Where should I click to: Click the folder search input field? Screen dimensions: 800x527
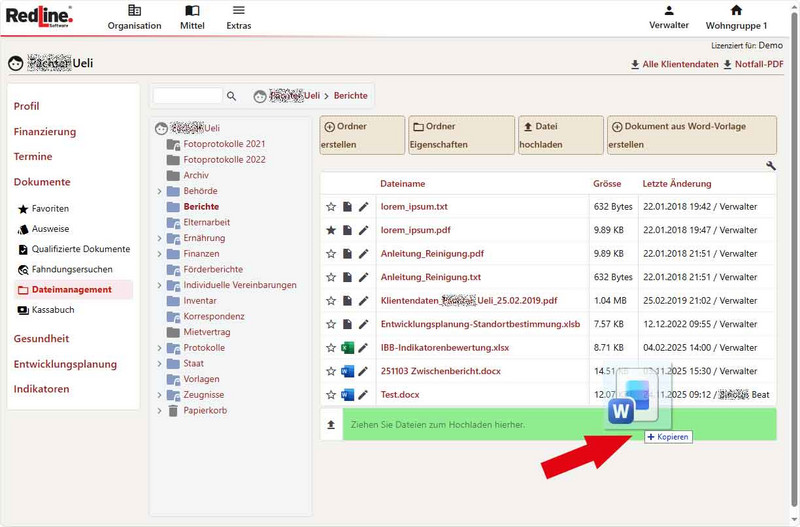point(187,96)
